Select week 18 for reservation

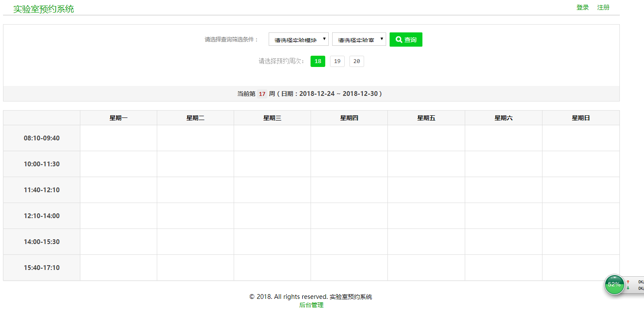click(x=317, y=61)
